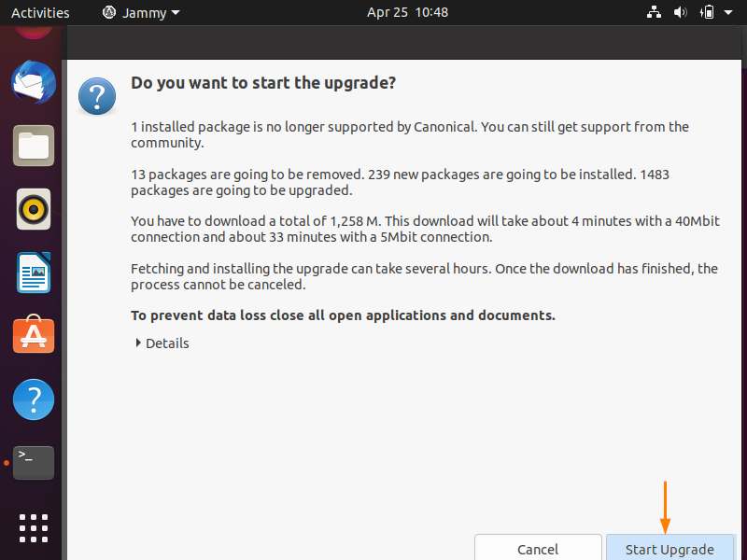The width and height of the screenshot is (747, 560).
Task: Launch Rhythmbox music player
Action: tap(34, 209)
